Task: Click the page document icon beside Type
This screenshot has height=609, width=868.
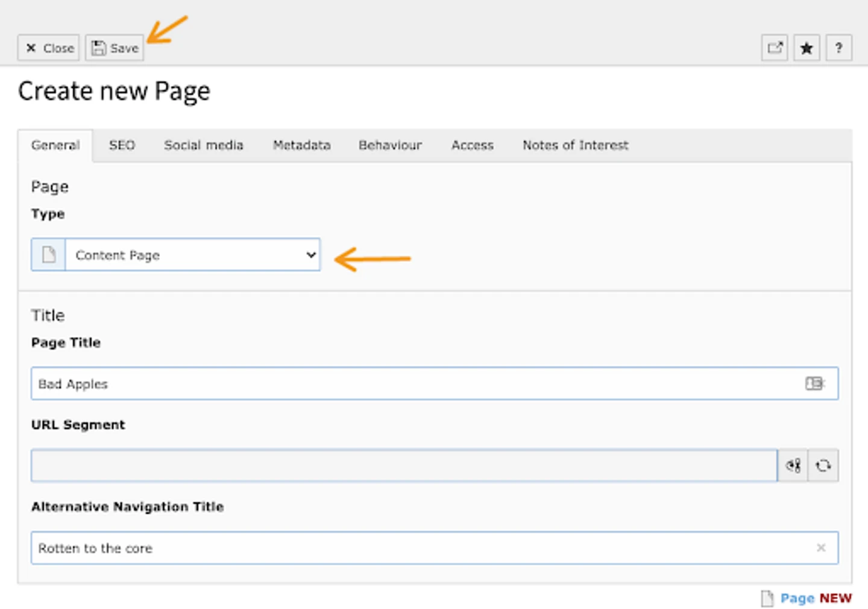Action: click(x=49, y=255)
